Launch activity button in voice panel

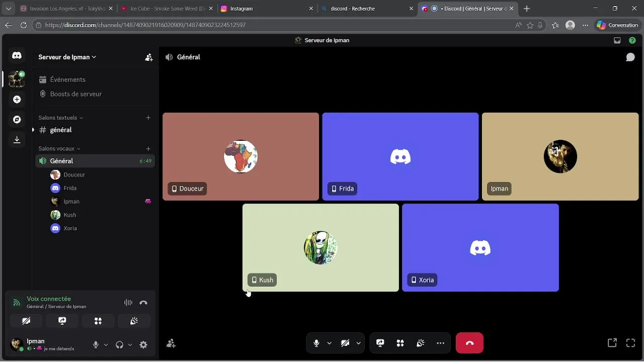click(98, 321)
